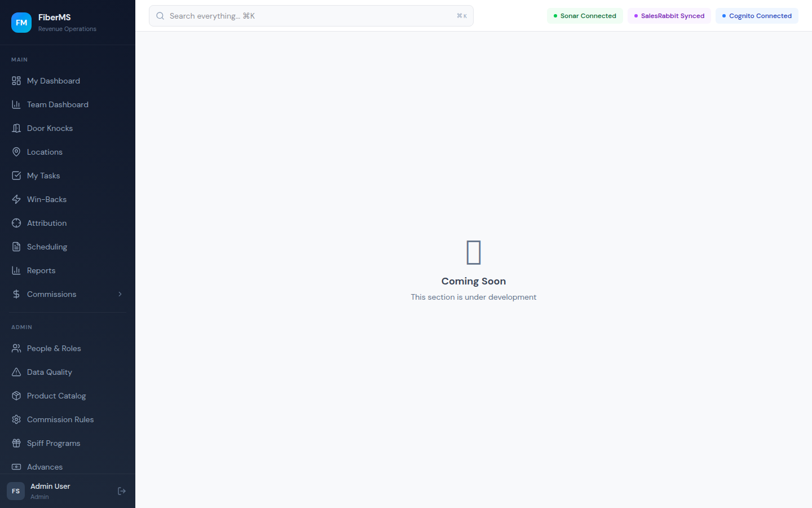The height and width of the screenshot is (508, 812).
Task: Open My Dashboard from the sidebar
Action: pyautogui.click(x=54, y=81)
